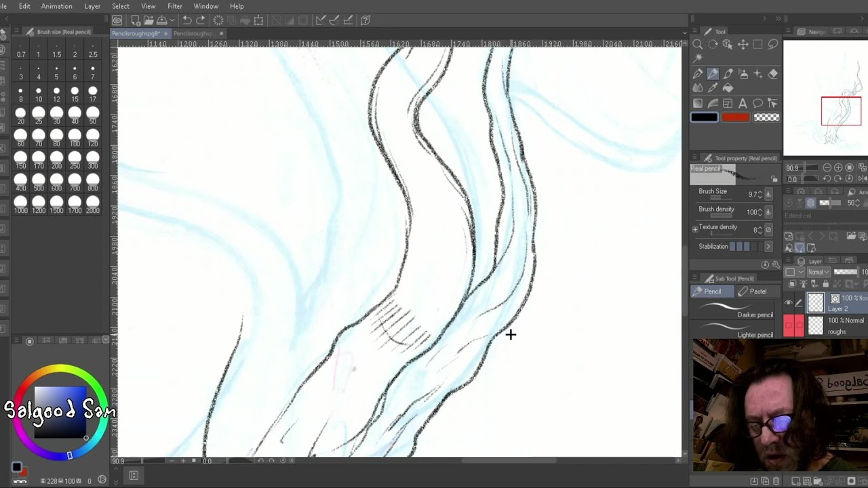Click the Scale/Rotate transform icon
Screen dimensions: 868x488
coord(258,20)
